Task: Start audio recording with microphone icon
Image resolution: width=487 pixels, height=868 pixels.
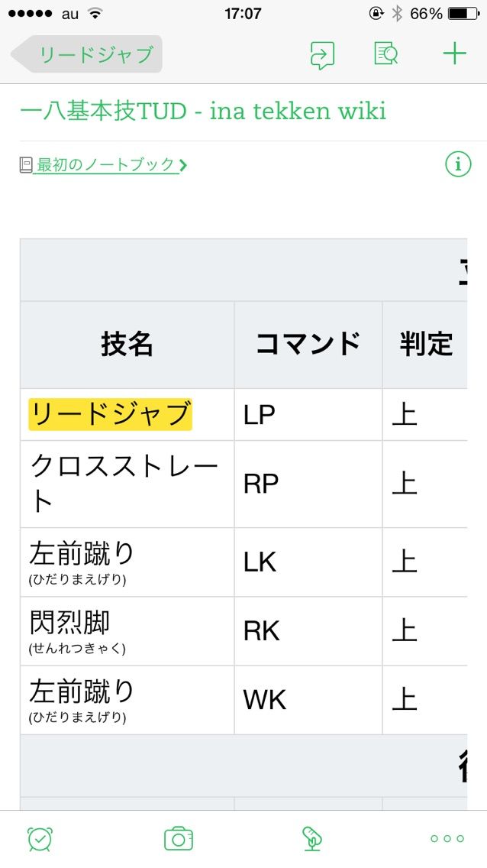Action: click(x=311, y=839)
